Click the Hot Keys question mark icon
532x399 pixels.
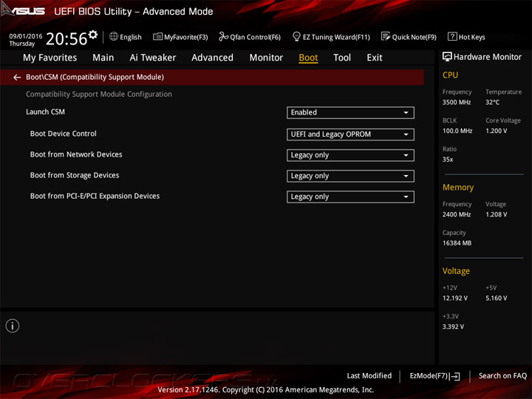pos(452,36)
